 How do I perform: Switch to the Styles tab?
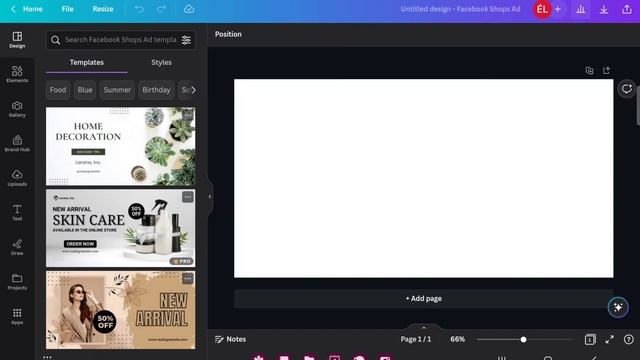click(x=161, y=62)
